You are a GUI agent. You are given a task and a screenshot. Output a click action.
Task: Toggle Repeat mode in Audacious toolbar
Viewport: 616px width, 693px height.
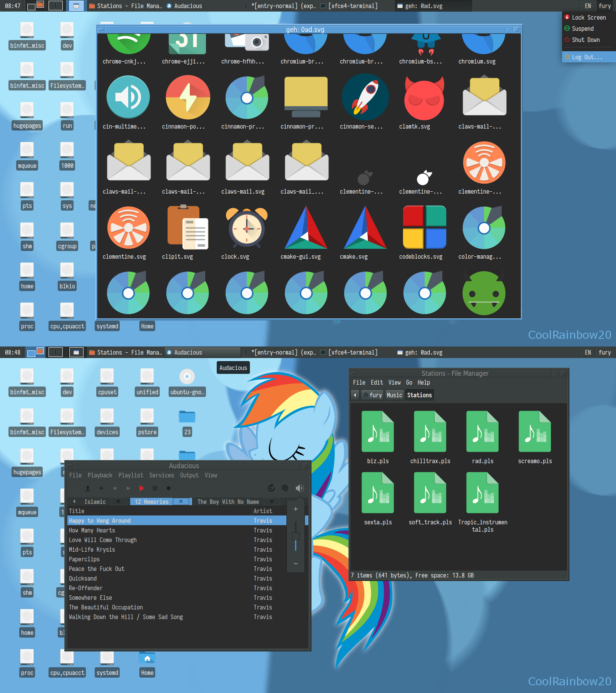pos(271,488)
